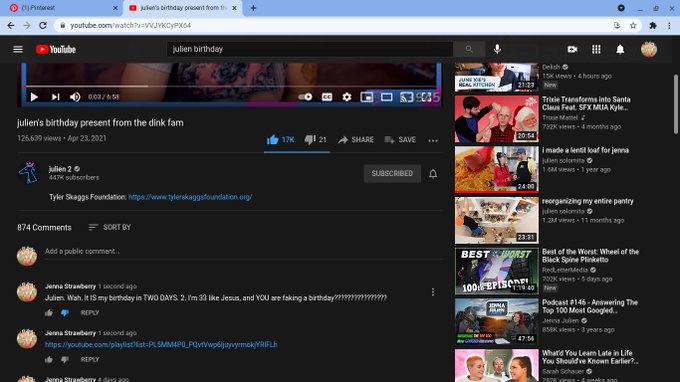Screen dimensions: 680x382
Task: Play the video
Action: (x=34, y=97)
